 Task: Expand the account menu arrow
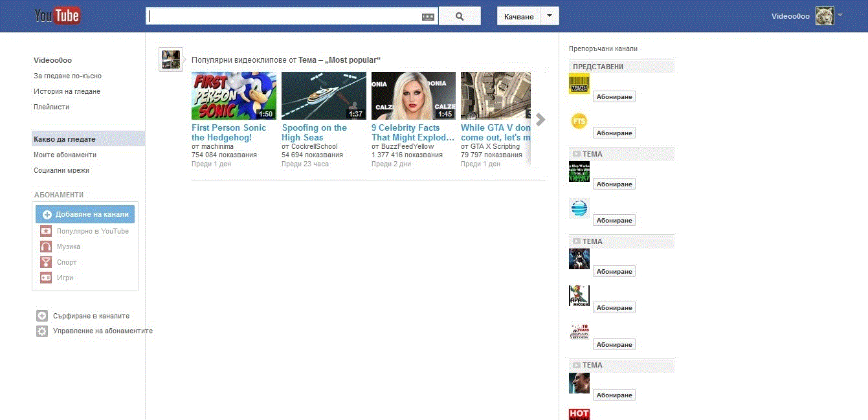[840, 16]
